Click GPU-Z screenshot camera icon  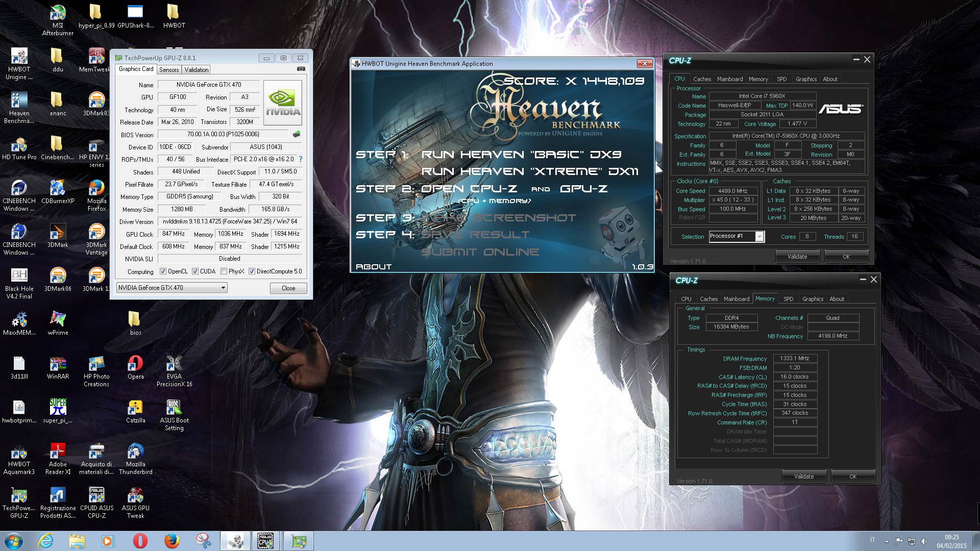coord(301,69)
